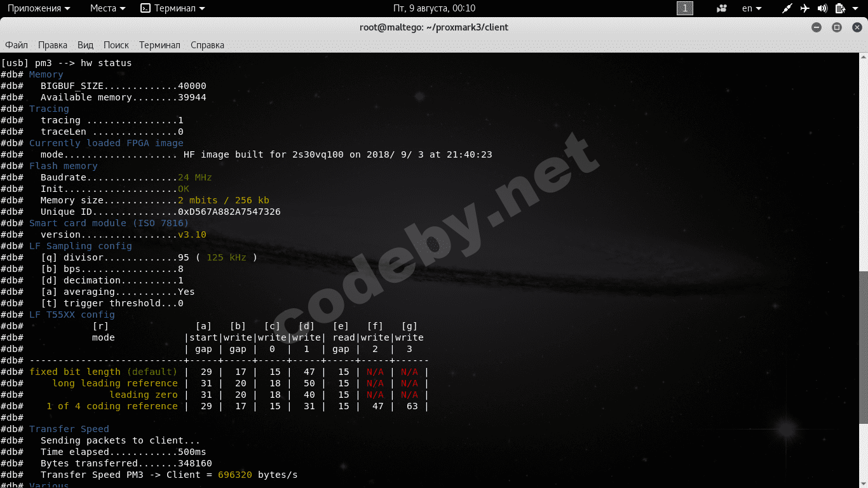Click the "fixed bit length (default)" row label
Viewport: 868px width, 488px height.
104,372
